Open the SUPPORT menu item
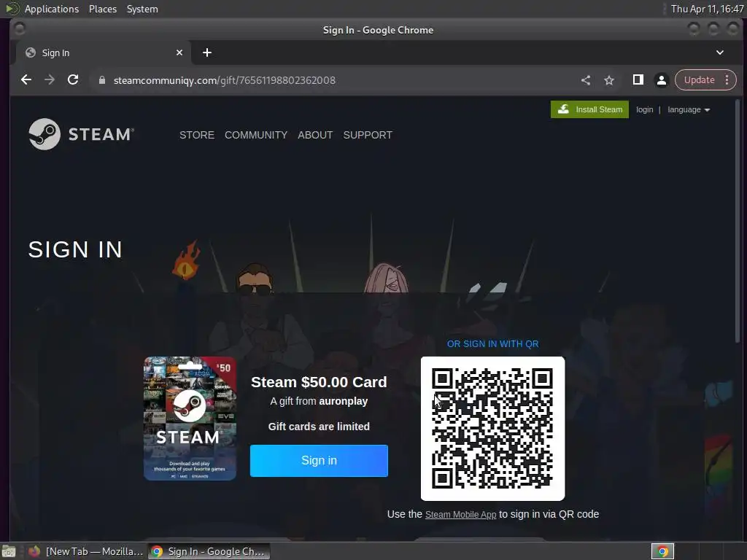 (368, 135)
